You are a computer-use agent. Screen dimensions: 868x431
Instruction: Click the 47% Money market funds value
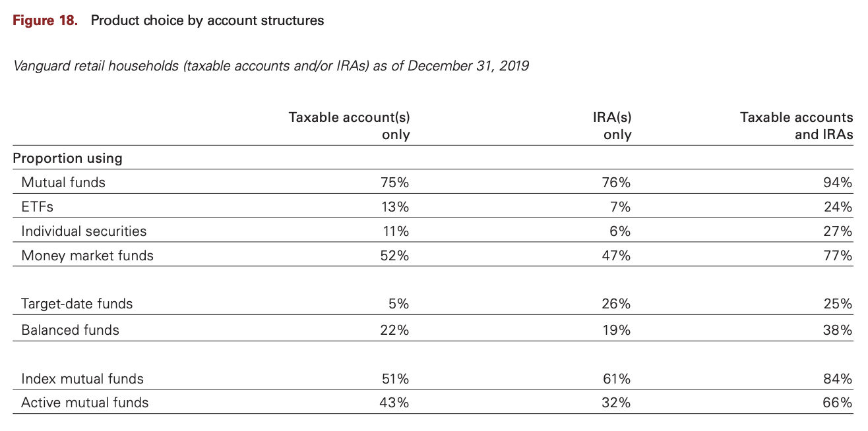coord(617,256)
